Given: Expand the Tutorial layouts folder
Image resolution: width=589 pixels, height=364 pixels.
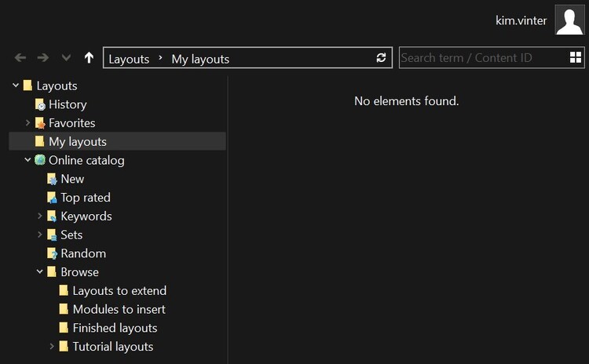Looking at the screenshot, I should (52, 347).
